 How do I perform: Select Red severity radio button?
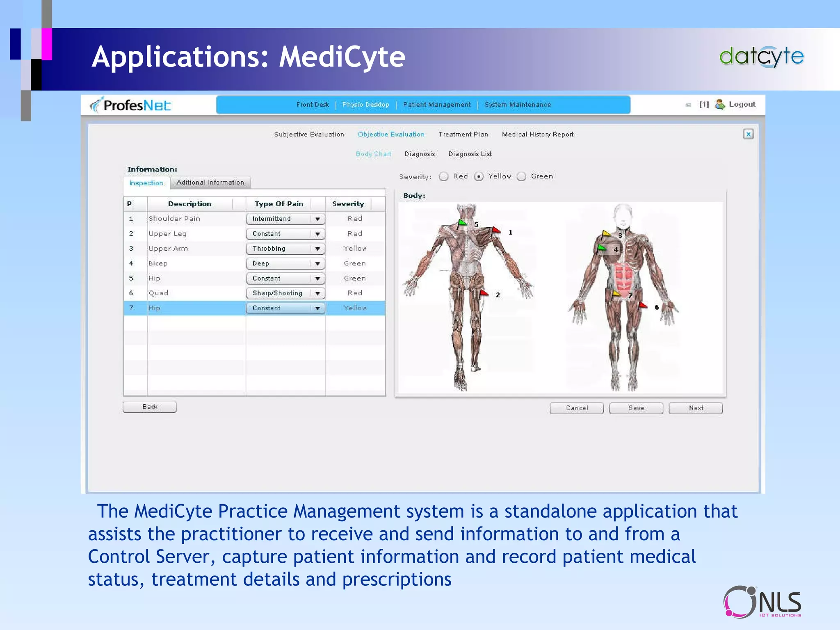tap(443, 176)
